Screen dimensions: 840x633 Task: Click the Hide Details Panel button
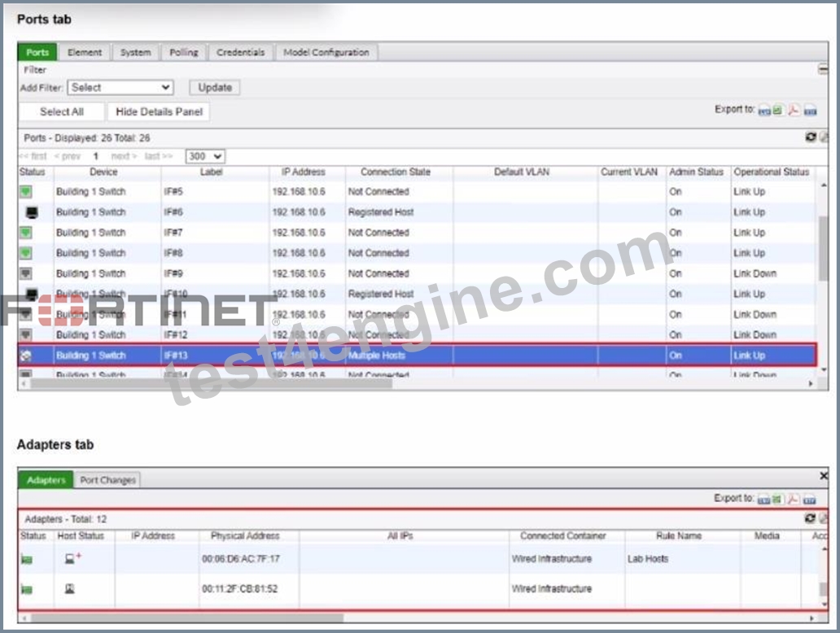pyautogui.click(x=159, y=111)
